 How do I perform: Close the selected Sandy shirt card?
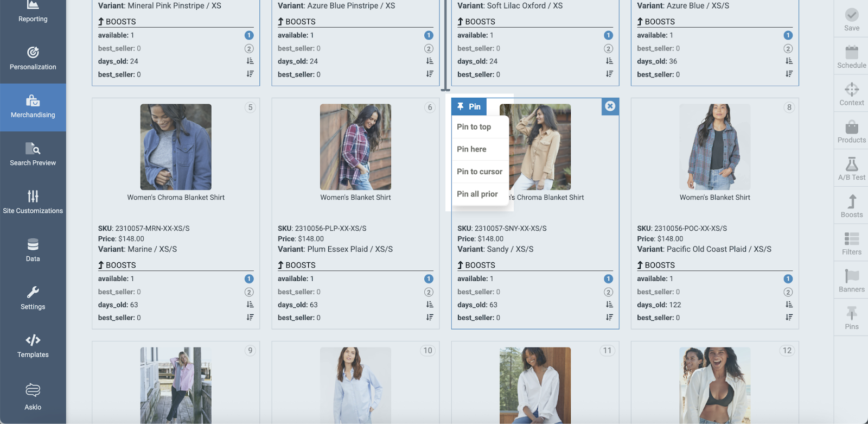click(610, 106)
